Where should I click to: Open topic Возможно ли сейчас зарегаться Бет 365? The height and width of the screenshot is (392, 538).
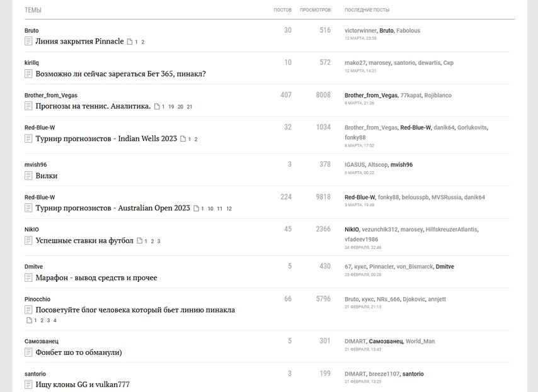120,74
